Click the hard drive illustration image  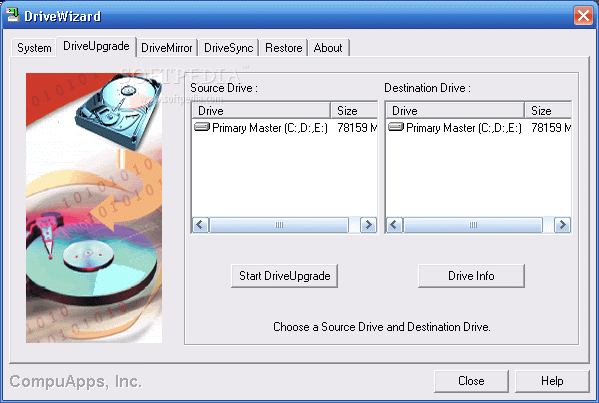[x=94, y=208]
